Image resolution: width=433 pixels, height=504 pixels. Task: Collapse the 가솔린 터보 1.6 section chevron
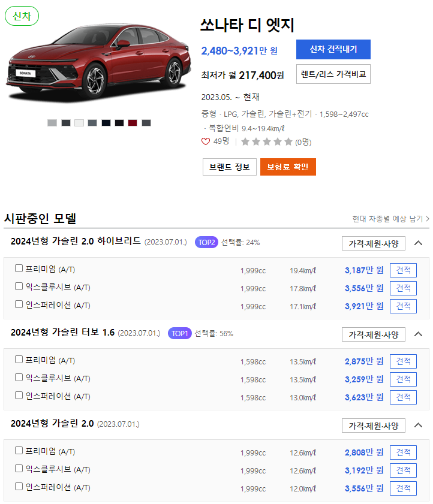tap(418, 334)
